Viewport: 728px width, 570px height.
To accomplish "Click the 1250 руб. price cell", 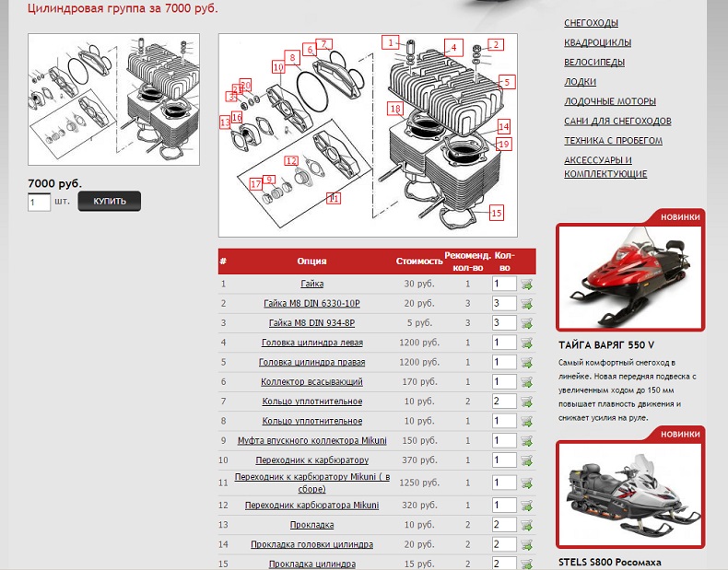I will 419,483.
